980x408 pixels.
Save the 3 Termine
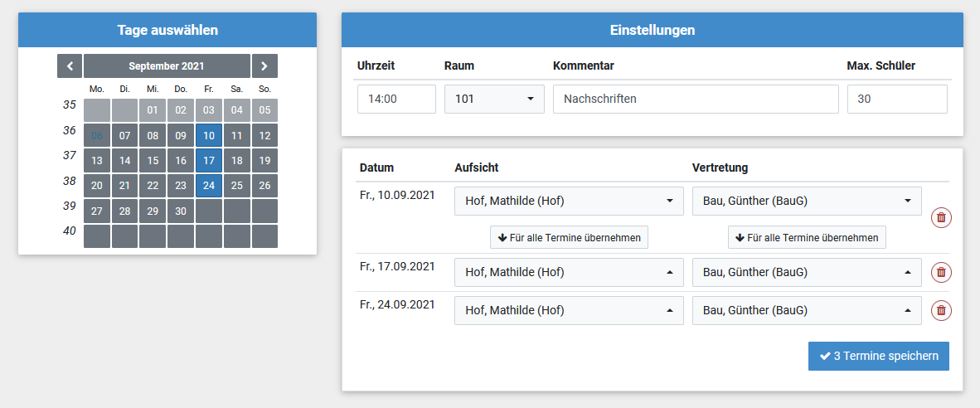click(x=878, y=356)
